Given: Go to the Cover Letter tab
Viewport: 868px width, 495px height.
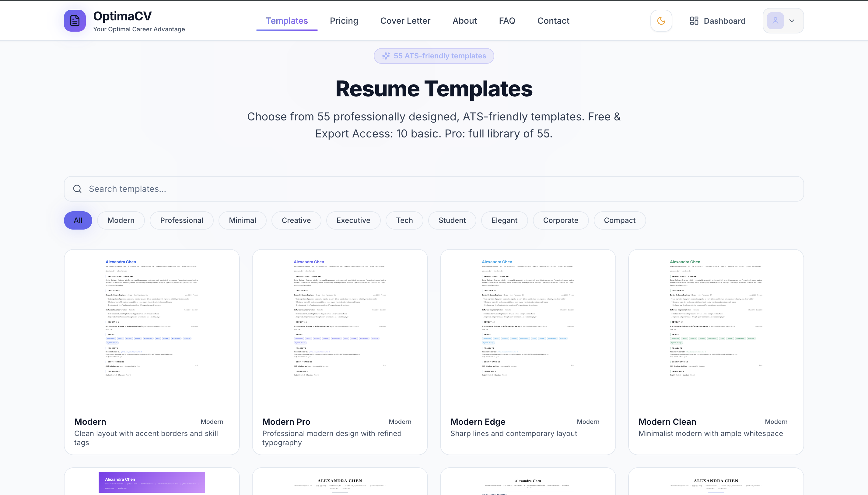Looking at the screenshot, I should click(x=405, y=21).
